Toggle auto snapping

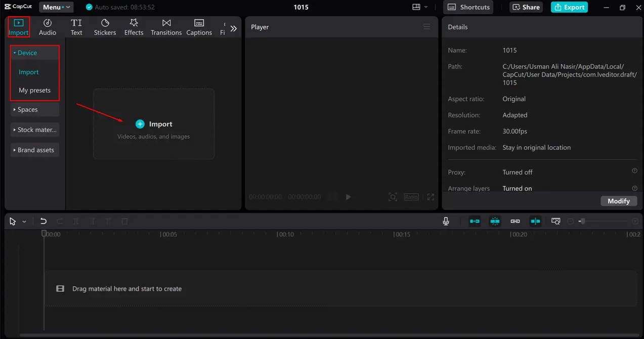495,221
